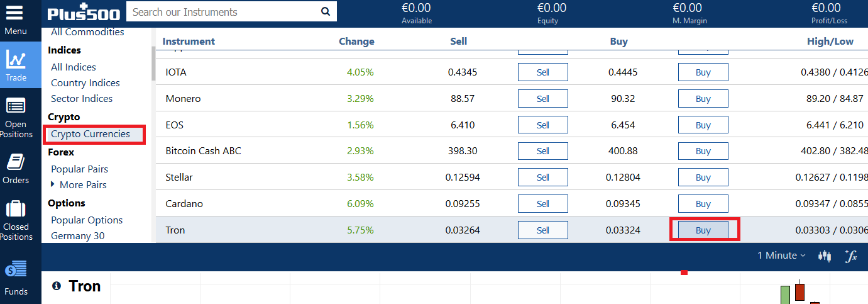The height and width of the screenshot is (304, 868).
Task: Click Bitcoin Cash ABC buy price 400.88
Action: pos(623,151)
